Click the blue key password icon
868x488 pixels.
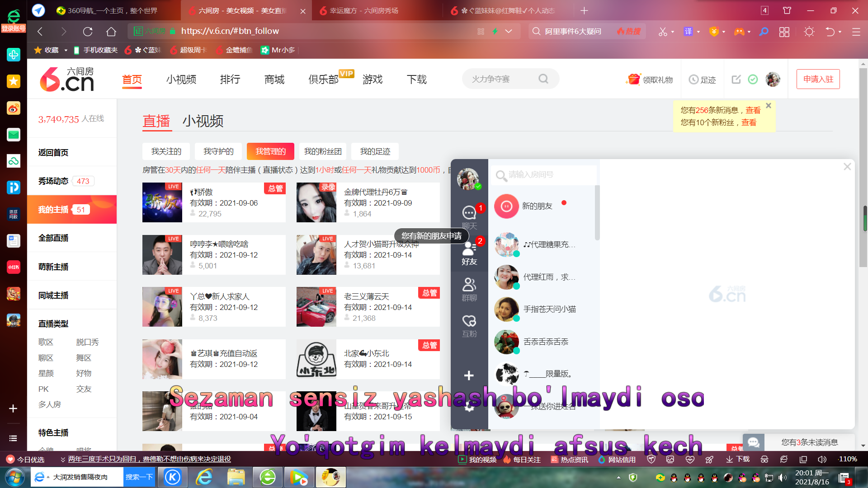(x=764, y=31)
